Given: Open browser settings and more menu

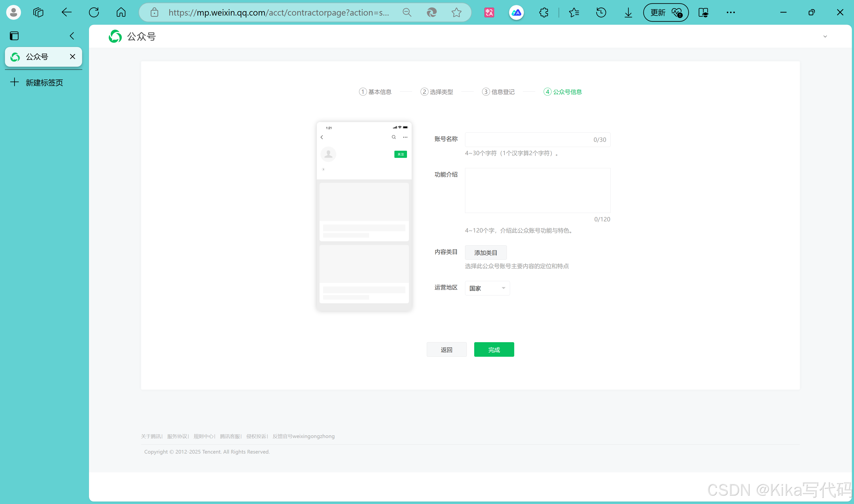Looking at the screenshot, I should (730, 13).
